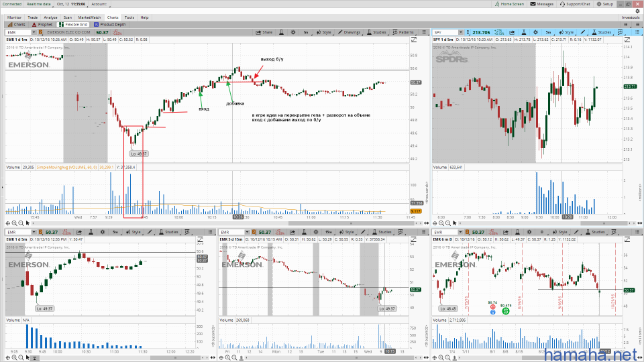Open Style dropdown in EMR 1m chart
Screen dimensions: 644x362
(x=324, y=32)
